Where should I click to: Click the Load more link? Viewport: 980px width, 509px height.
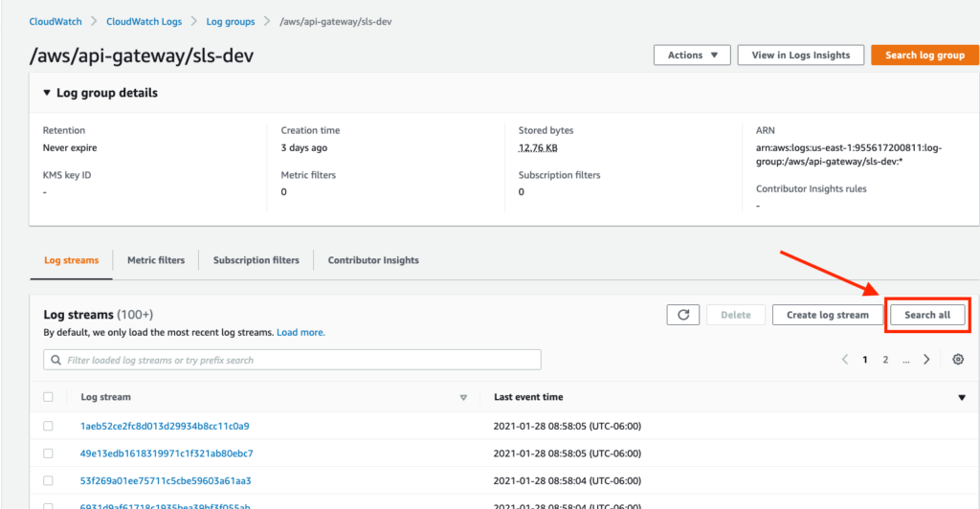[x=301, y=333]
